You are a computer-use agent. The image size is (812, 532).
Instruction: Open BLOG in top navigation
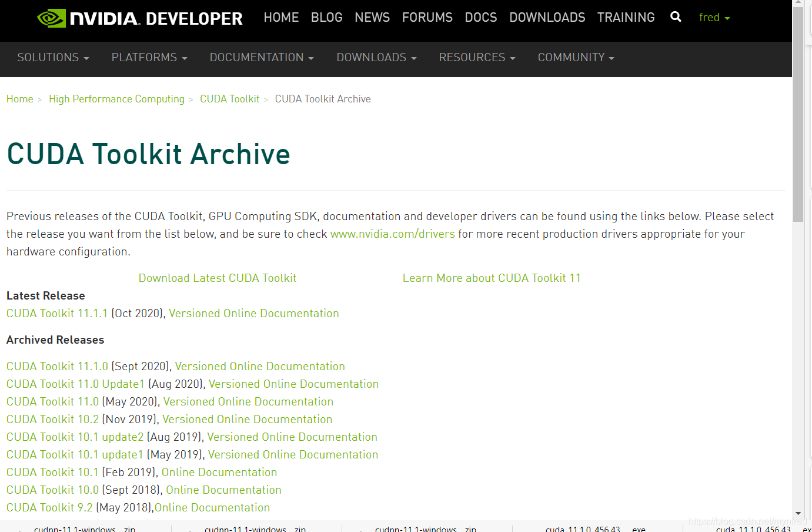coord(327,18)
